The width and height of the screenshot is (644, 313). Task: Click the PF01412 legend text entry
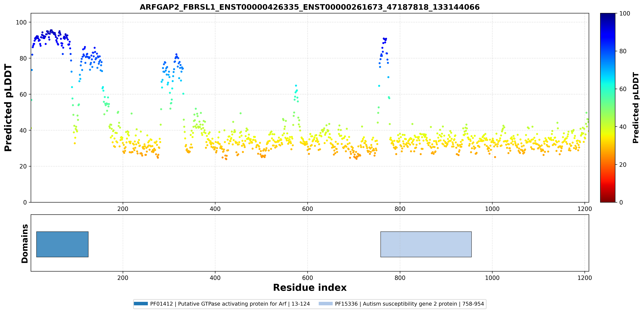230,304
